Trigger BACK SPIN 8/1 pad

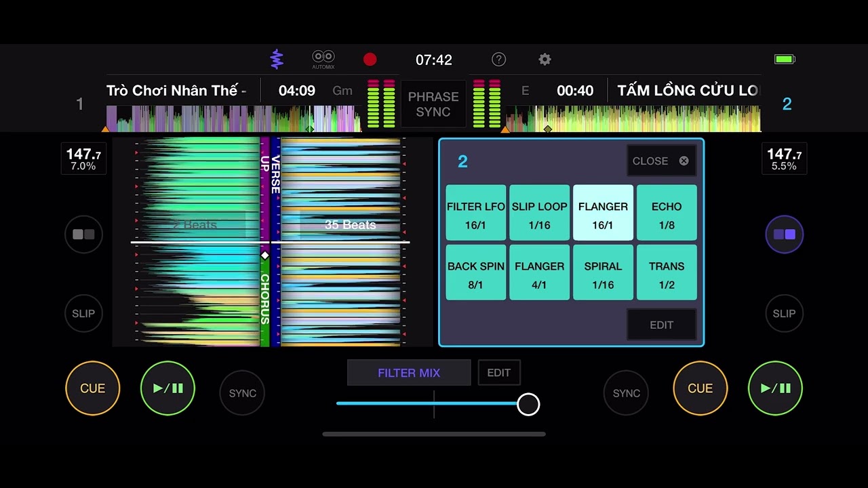pos(476,272)
